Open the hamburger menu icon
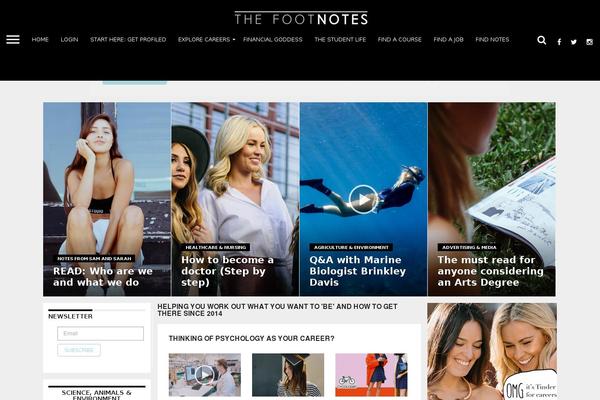The width and height of the screenshot is (600, 400). (13, 39)
